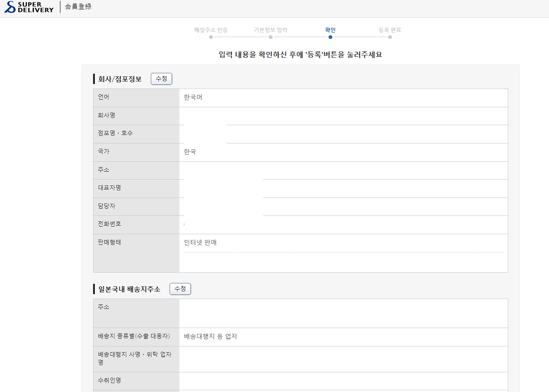The height and width of the screenshot is (392, 549).
Task: Click the 회사/점포정보 section heading
Action: pyautogui.click(x=120, y=79)
